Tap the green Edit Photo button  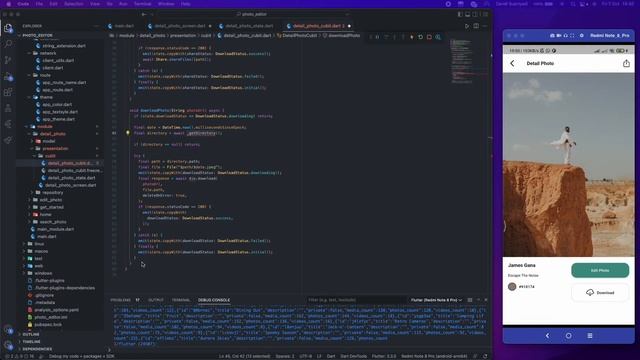[x=600, y=270]
